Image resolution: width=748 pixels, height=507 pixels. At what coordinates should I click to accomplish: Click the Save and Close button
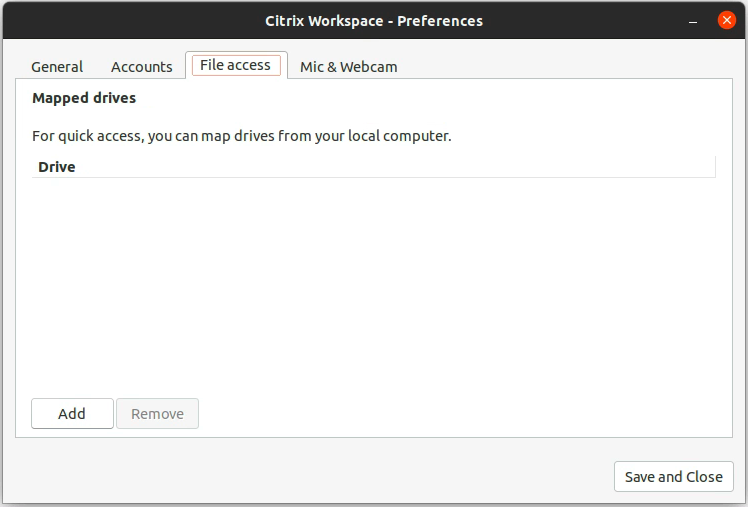674,476
